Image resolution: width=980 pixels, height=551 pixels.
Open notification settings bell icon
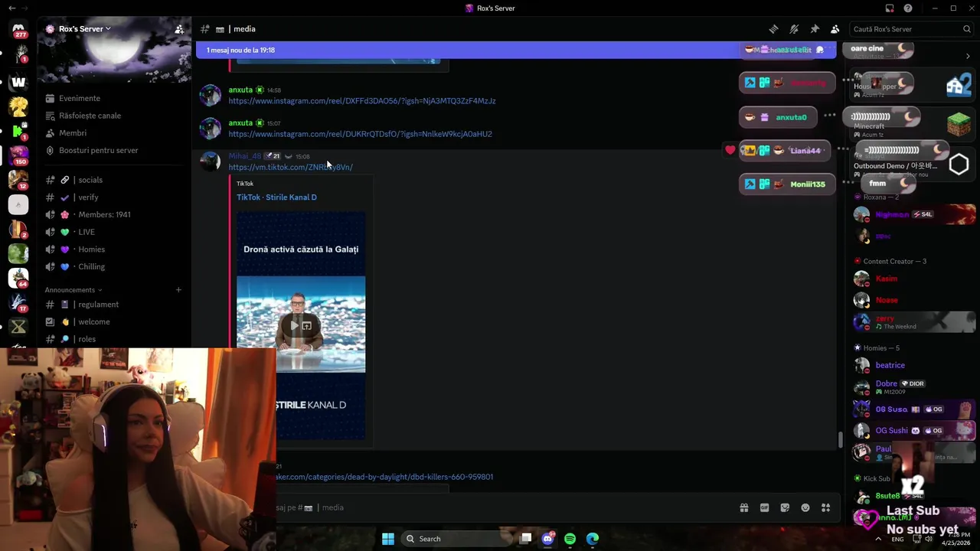pos(794,29)
